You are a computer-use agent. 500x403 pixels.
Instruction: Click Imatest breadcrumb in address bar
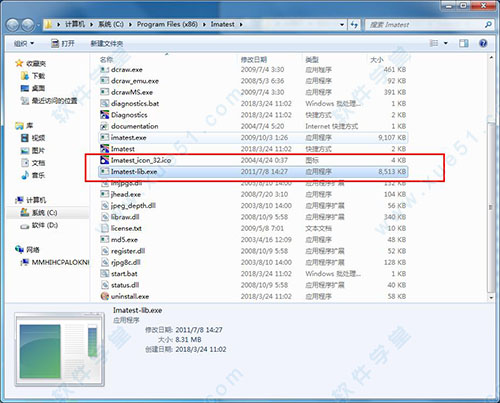[222, 24]
